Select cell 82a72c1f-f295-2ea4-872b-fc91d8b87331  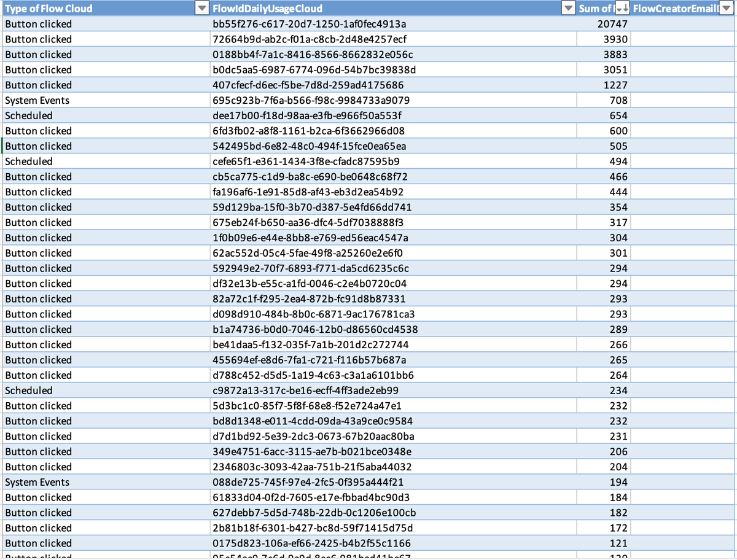[x=393, y=299]
